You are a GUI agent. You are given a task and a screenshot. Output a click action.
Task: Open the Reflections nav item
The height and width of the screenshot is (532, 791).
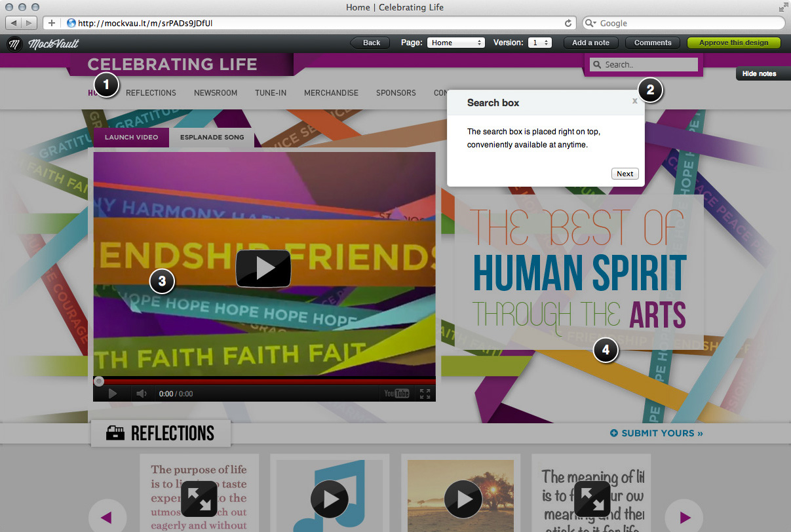(151, 93)
